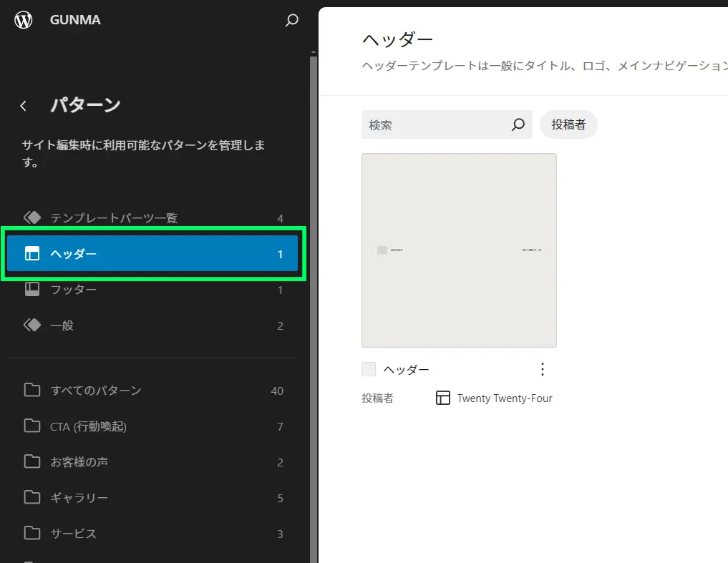Open the 投稿者 filter dropdown

(x=568, y=124)
